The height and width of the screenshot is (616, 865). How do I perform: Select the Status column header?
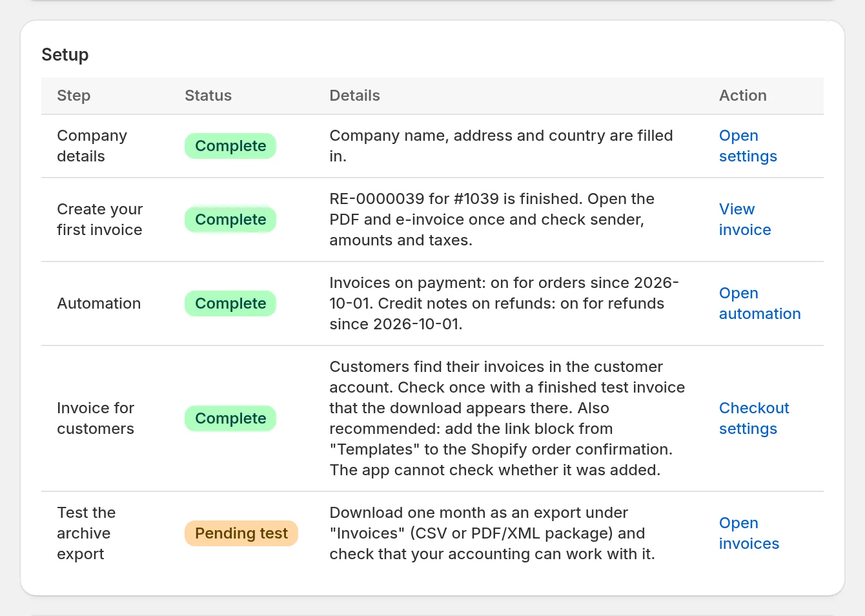(208, 96)
